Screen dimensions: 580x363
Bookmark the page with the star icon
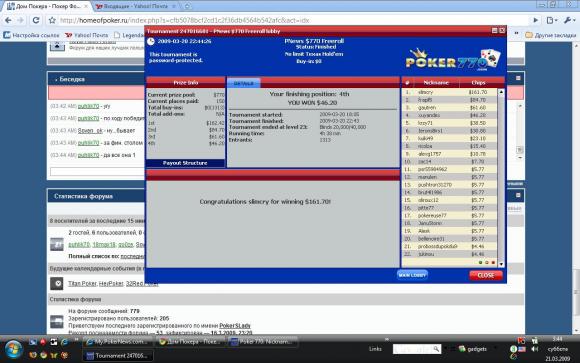52,20
